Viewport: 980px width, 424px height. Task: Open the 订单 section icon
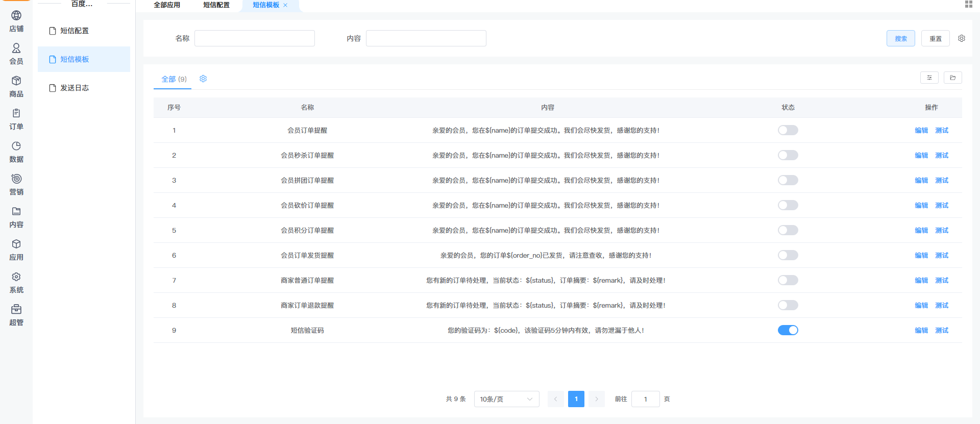tap(16, 113)
